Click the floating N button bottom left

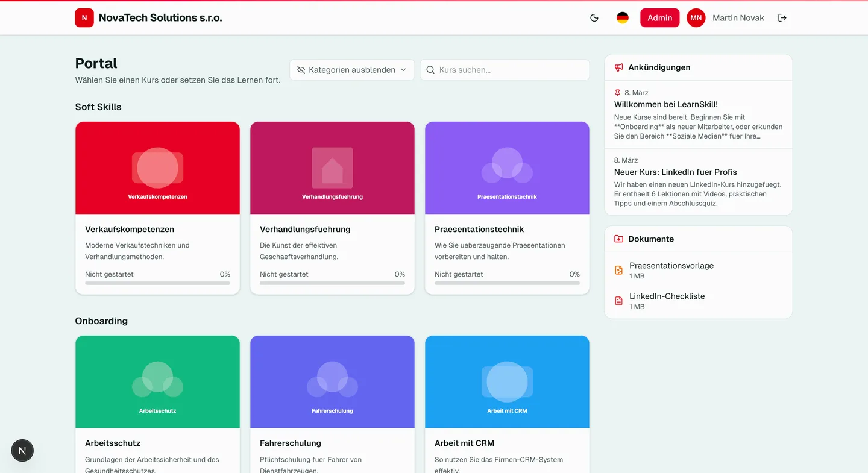(x=22, y=450)
